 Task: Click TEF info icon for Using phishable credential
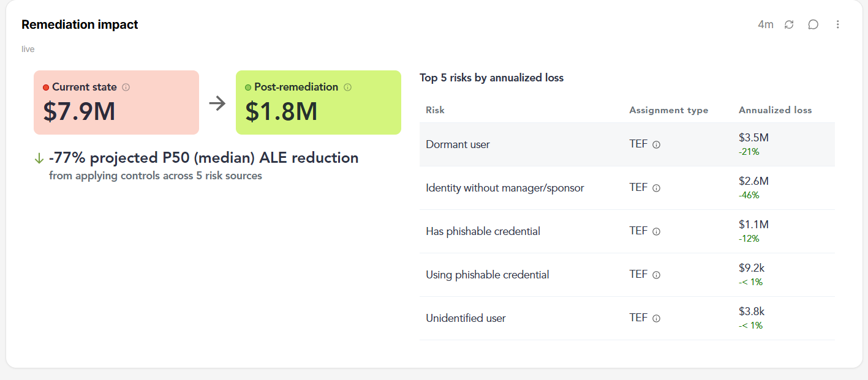click(x=657, y=275)
